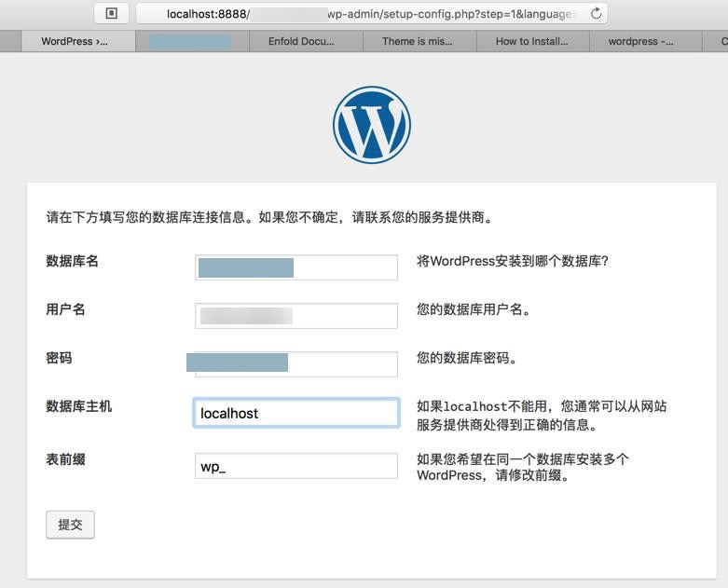Switch to the How to Install... tab
Viewport: 728px width, 588px height.
533,41
